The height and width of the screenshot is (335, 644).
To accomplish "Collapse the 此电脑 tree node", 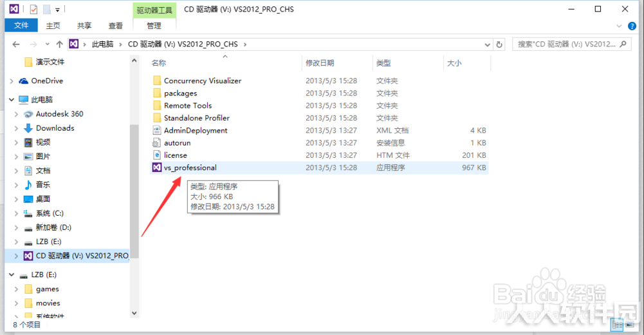I will tap(12, 99).
